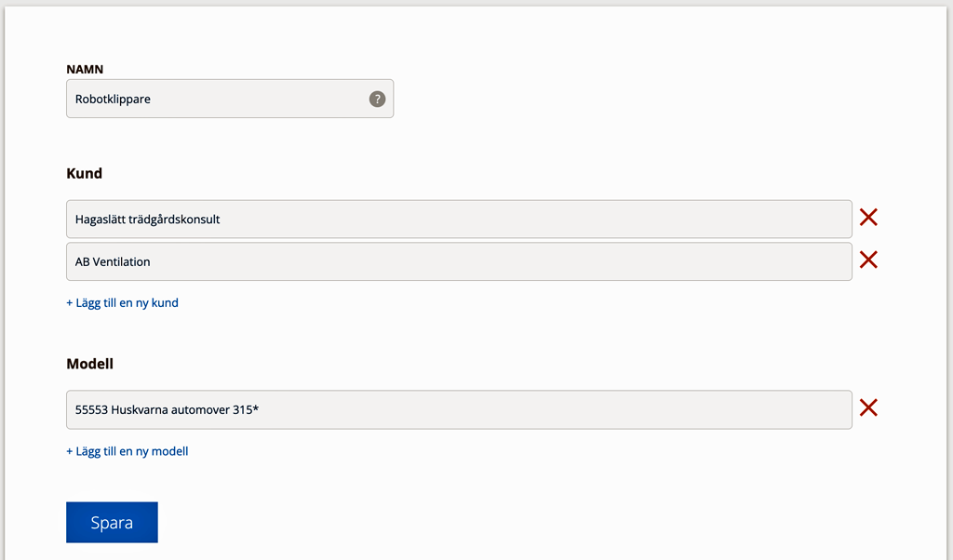Remove model 55553 Huskvarna automover 315

[x=868, y=407]
